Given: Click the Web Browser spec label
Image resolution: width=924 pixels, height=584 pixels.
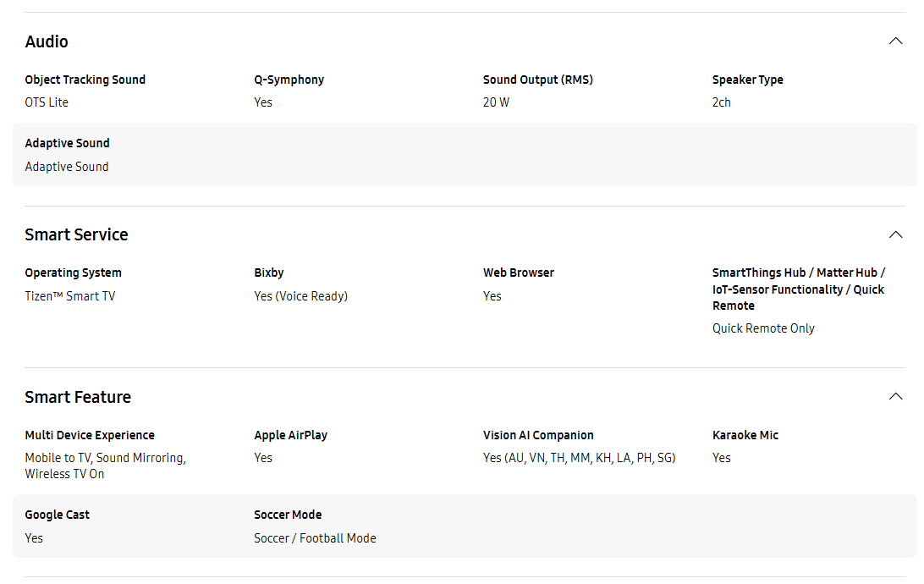Looking at the screenshot, I should pos(519,273).
